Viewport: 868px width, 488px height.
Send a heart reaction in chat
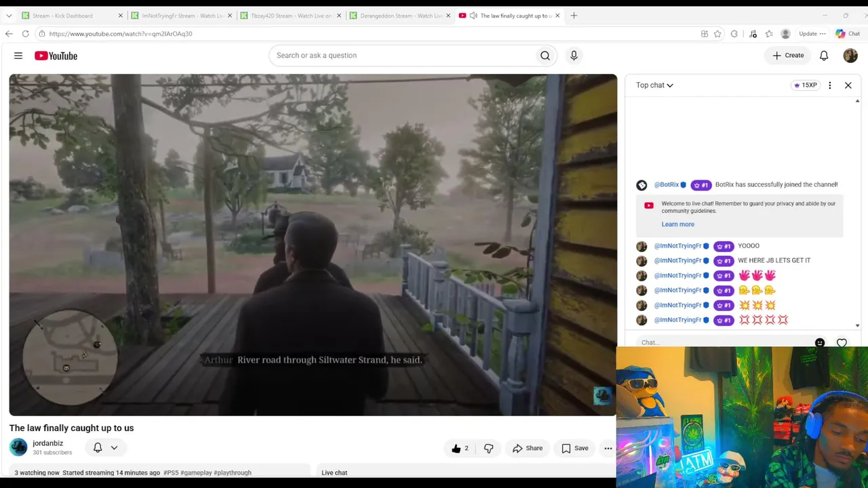point(842,343)
